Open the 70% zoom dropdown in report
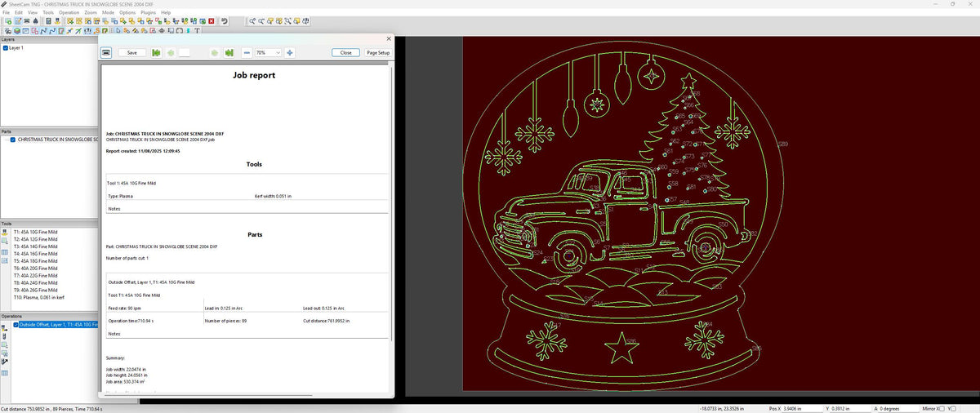980x413 pixels. pos(268,52)
